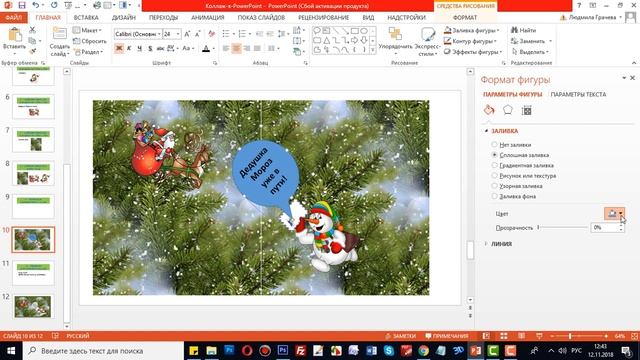The height and width of the screenshot is (360, 640).
Task: Click the transparency 0% input field
Action: [604, 227]
